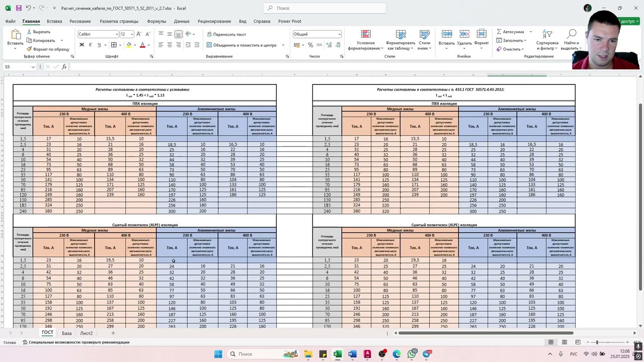Center cell text horizontally
Screen dimensions: 644x362
coord(170,45)
